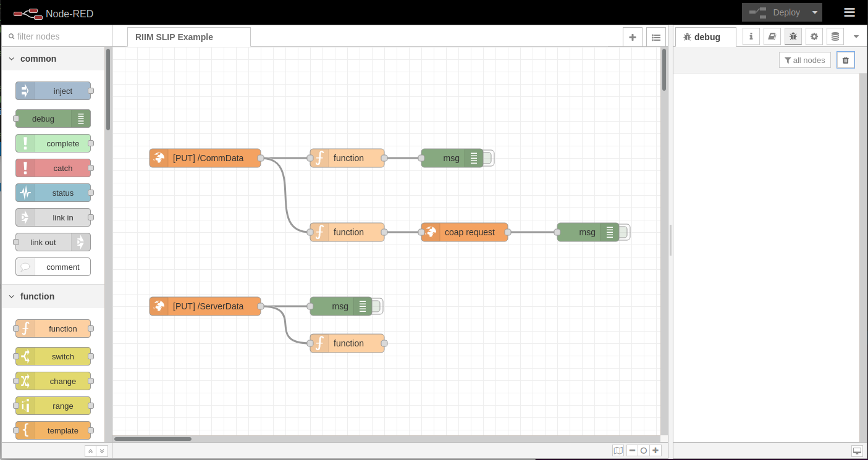The image size is (868, 460).
Task: Open the help sidebar with the book icon
Action: coord(772,36)
